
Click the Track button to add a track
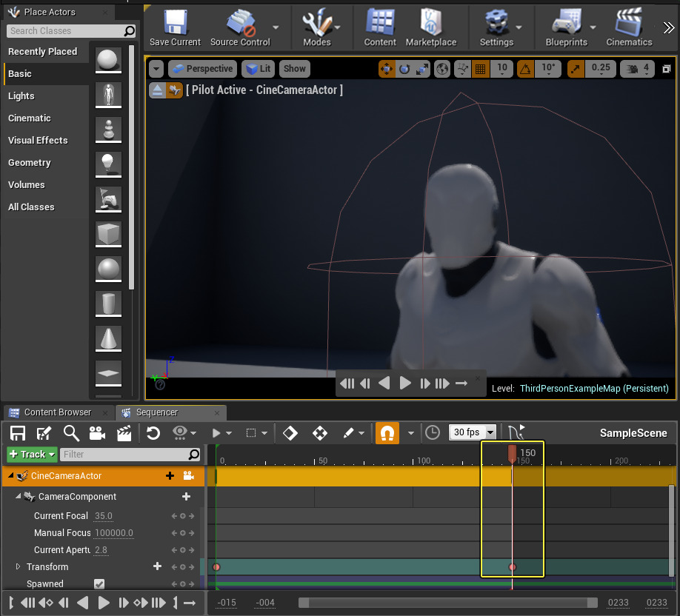tap(31, 454)
